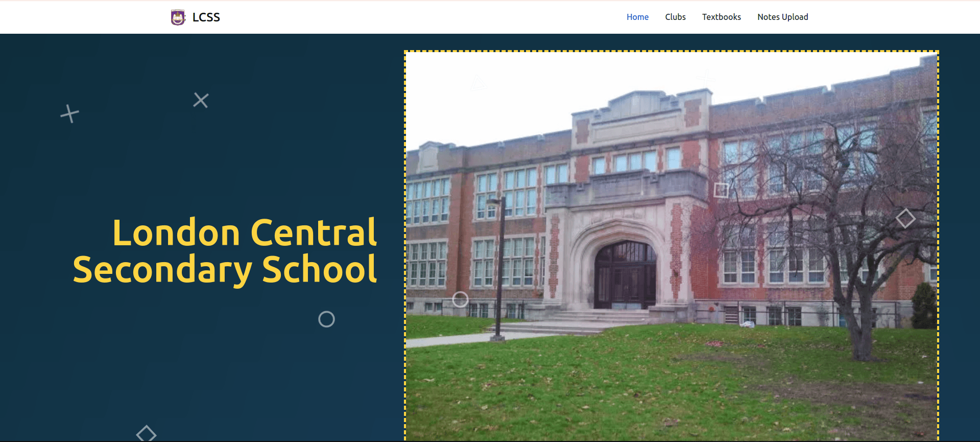This screenshot has width=980, height=442.
Task: Click the diamond outline on photo's right side
Action: [x=905, y=218]
